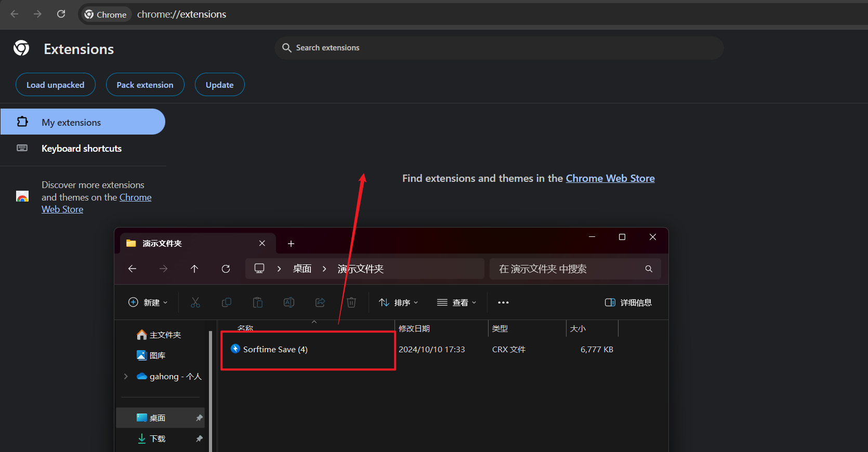Toggle the 详细信息 details pane
Image resolution: width=868 pixels, height=452 pixels.
pos(628,302)
